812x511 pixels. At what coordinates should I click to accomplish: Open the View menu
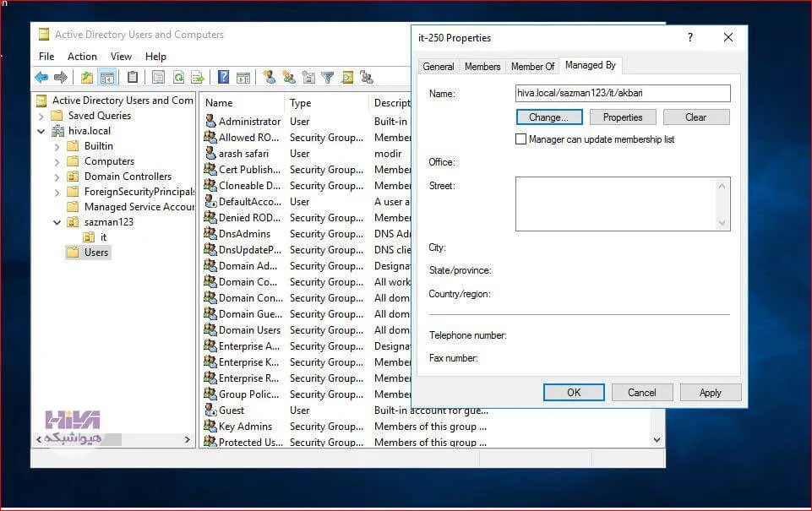121,57
